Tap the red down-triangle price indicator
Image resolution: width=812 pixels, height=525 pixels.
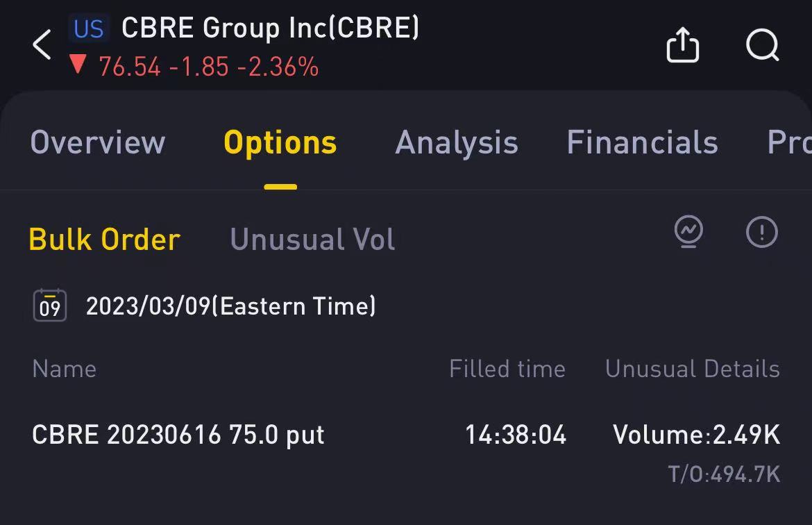(78, 65)
